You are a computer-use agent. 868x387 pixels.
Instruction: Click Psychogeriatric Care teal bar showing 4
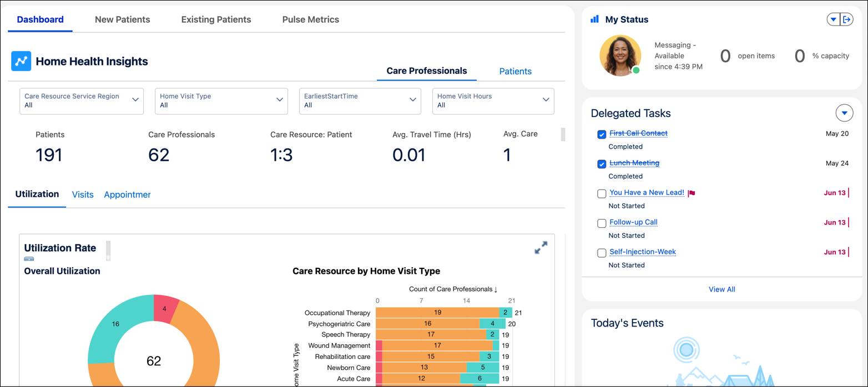pyautogui.click(x=492, y=324)
